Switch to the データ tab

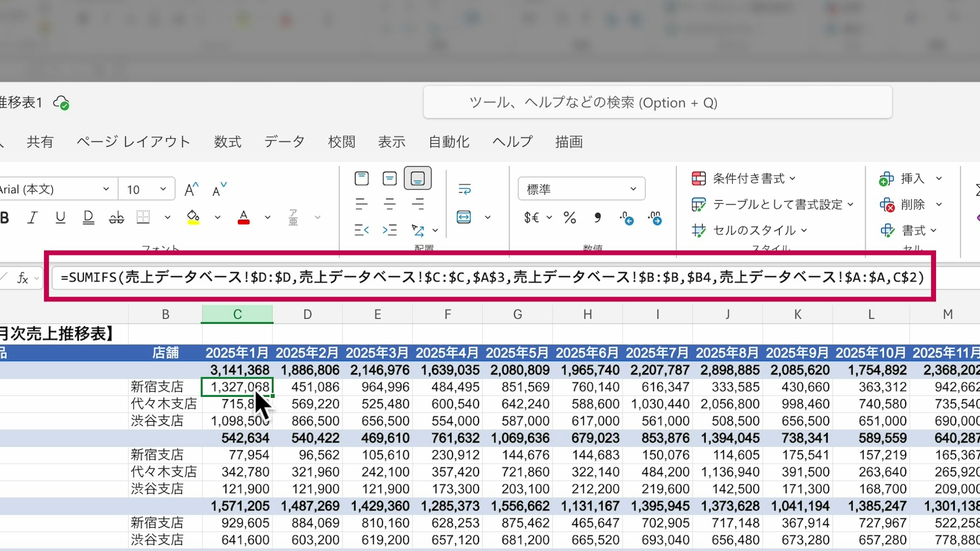click(x=284, y=142)
